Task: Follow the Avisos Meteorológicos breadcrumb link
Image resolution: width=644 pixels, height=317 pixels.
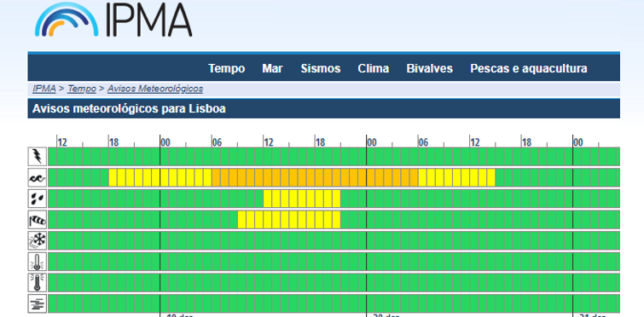Action: click(x=155, y=89)
